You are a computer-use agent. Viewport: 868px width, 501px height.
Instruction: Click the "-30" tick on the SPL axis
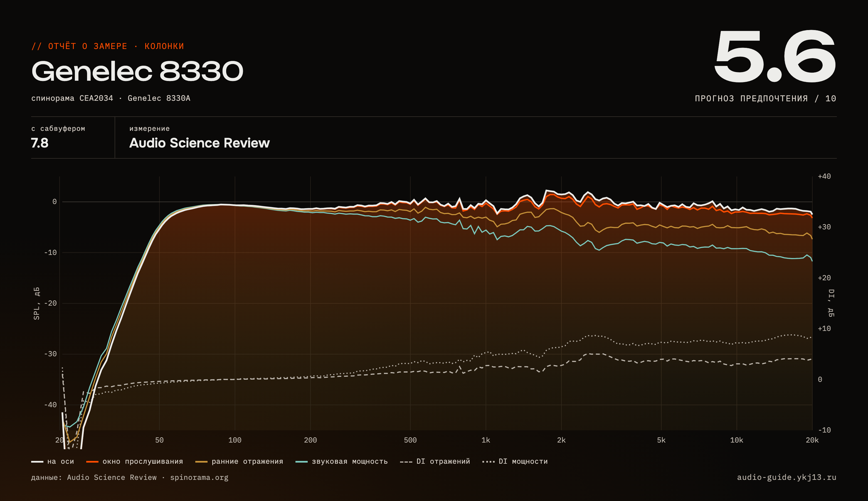50,354
